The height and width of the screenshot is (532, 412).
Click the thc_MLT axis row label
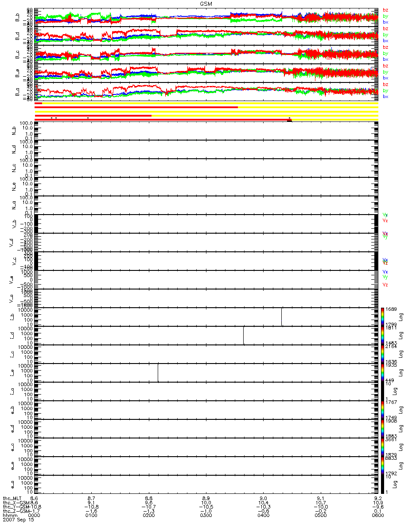12,498
